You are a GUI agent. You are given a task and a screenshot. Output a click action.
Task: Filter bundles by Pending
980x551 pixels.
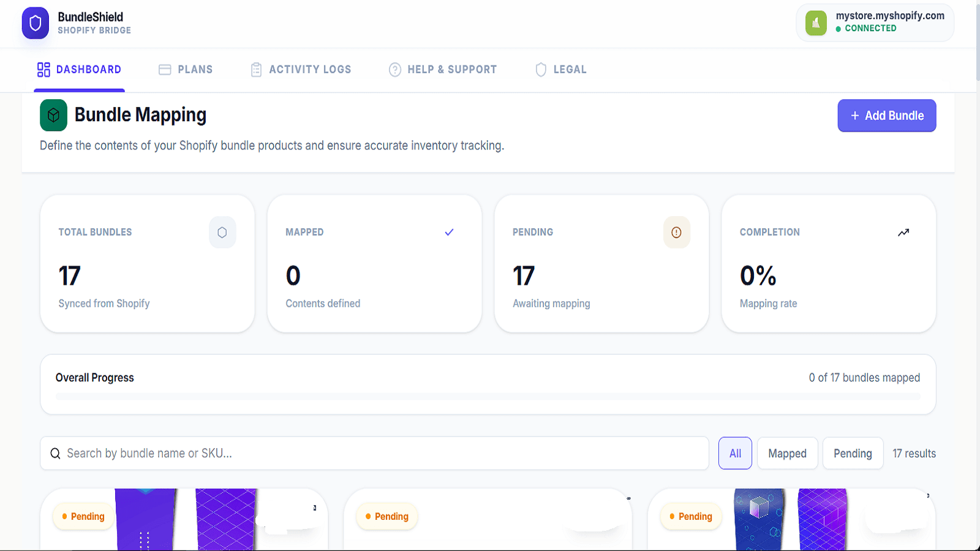(x=853, y=454)
